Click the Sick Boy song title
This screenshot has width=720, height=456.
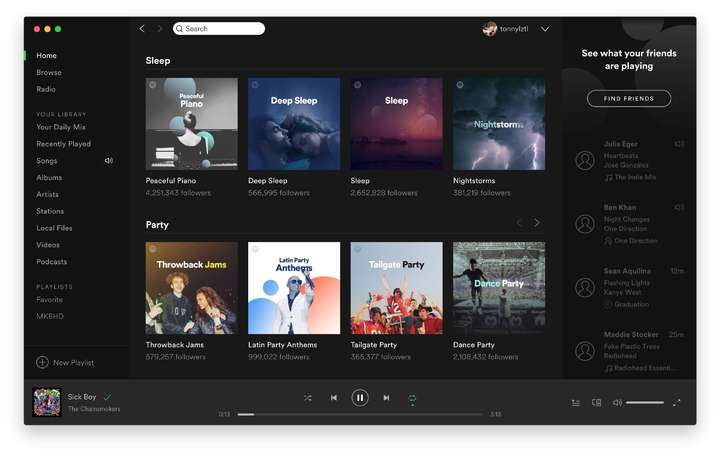point(82,397)
